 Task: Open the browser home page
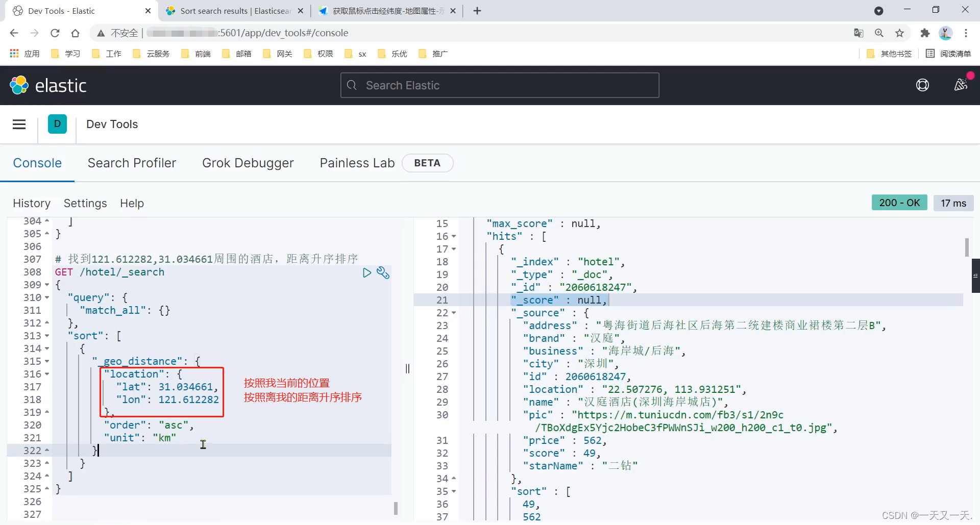(76, 33)
